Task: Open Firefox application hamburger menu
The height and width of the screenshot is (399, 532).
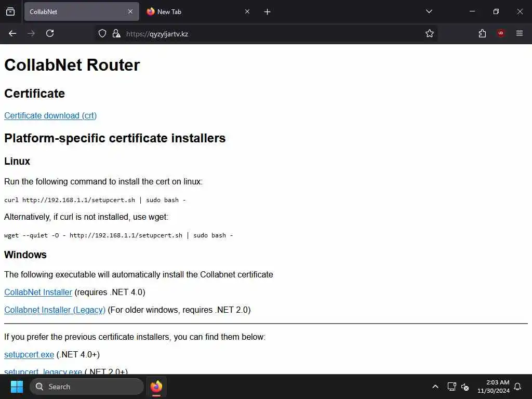Action: [x=520, y=33]
